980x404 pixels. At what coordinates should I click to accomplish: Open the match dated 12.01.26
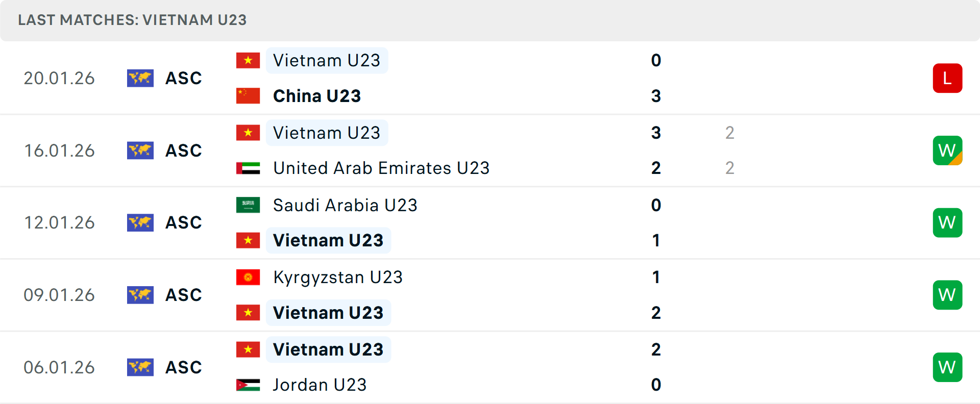pos(59,223)
